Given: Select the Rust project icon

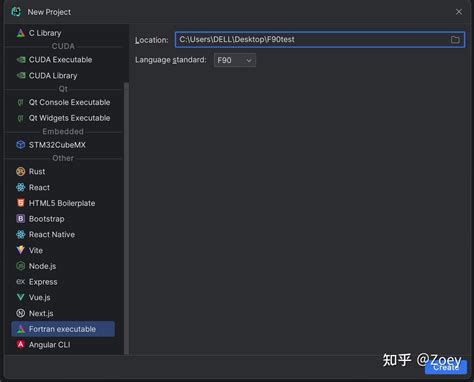Looking at the screenshot, I should coord(21,171).
